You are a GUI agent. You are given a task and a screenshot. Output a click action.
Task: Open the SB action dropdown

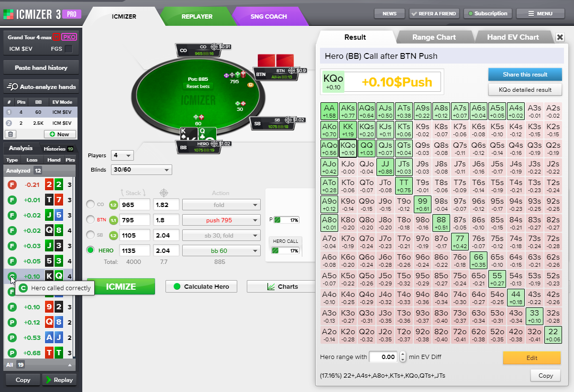coord(221,235)
